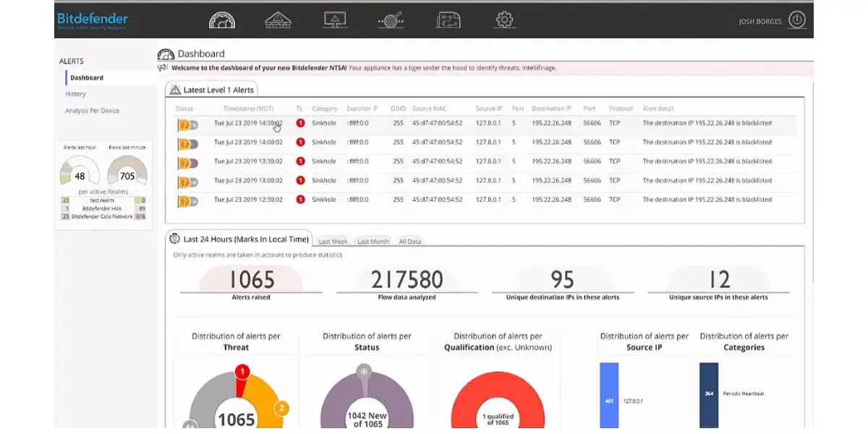Click the gauge icon beside Dashboard heading

click(x=166, y=54)
